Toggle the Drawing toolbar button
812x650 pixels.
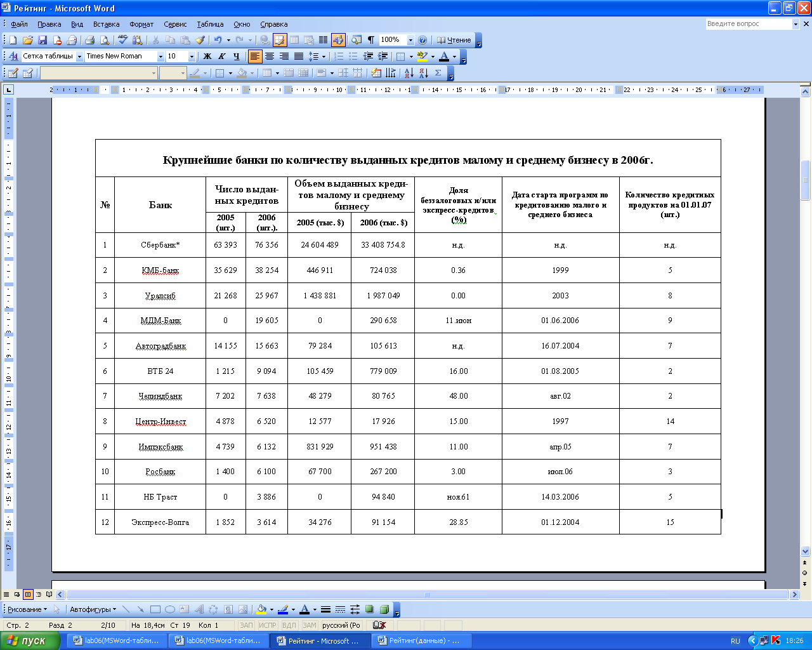tap(338, 40)
